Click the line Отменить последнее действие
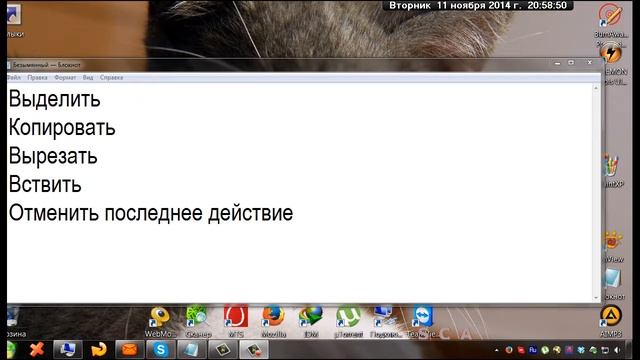640x360 pixels. coord(151,213)
